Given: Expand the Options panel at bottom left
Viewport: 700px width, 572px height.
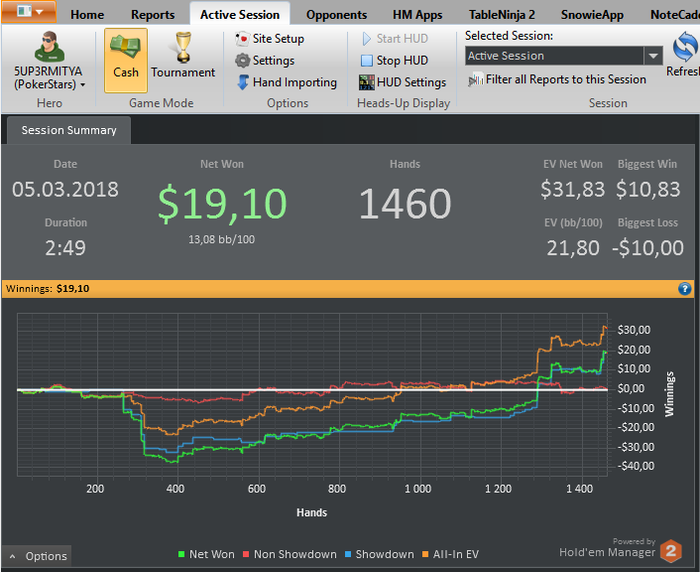Looking at the screenshot, I should point(37,556).
